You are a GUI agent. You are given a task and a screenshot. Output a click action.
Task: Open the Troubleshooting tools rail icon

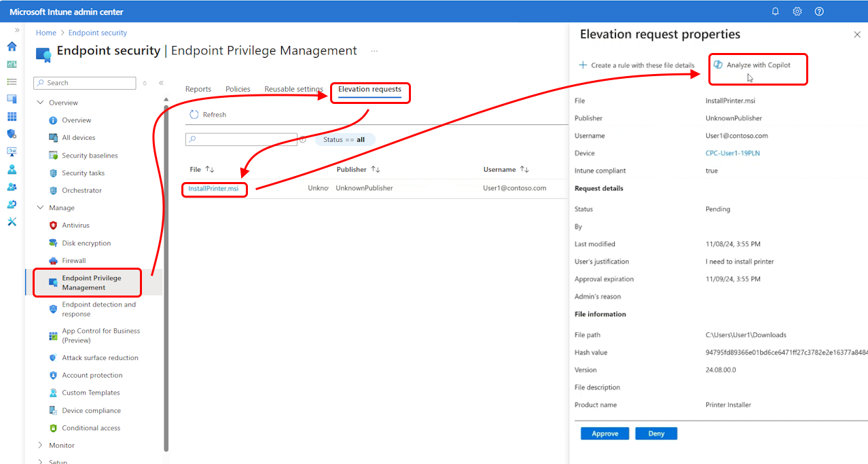[x=12, y=221]
